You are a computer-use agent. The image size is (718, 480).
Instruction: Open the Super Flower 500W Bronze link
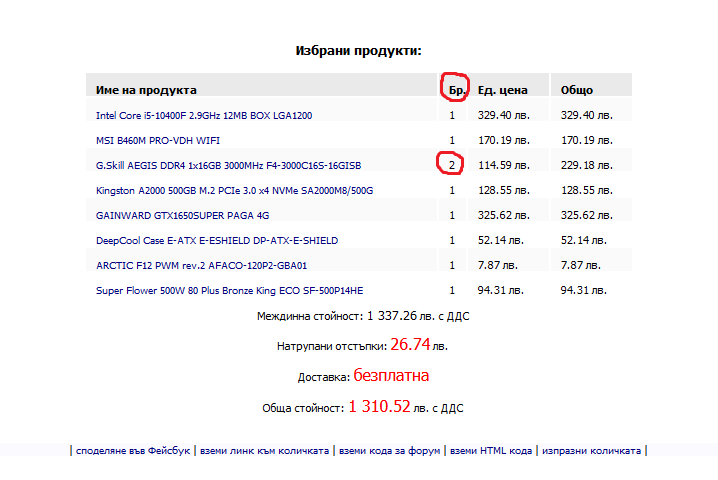(229, 290)
